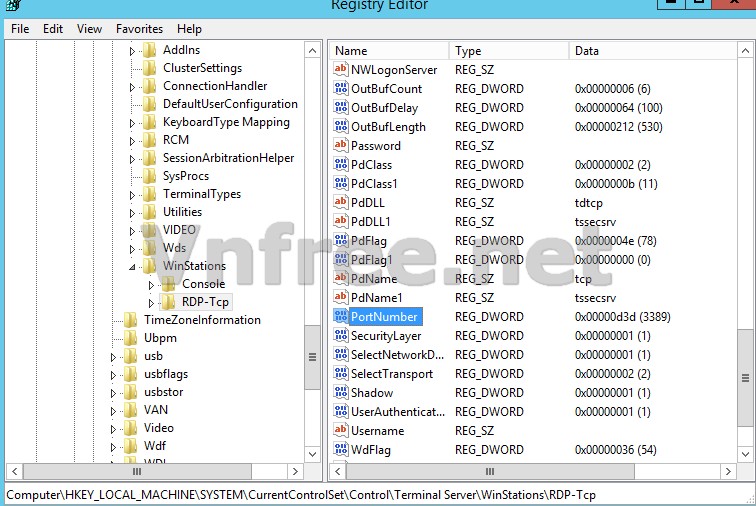756x506 pixels.
Task: Click the ClusterSettings folder icon
Action: [150, 68]
